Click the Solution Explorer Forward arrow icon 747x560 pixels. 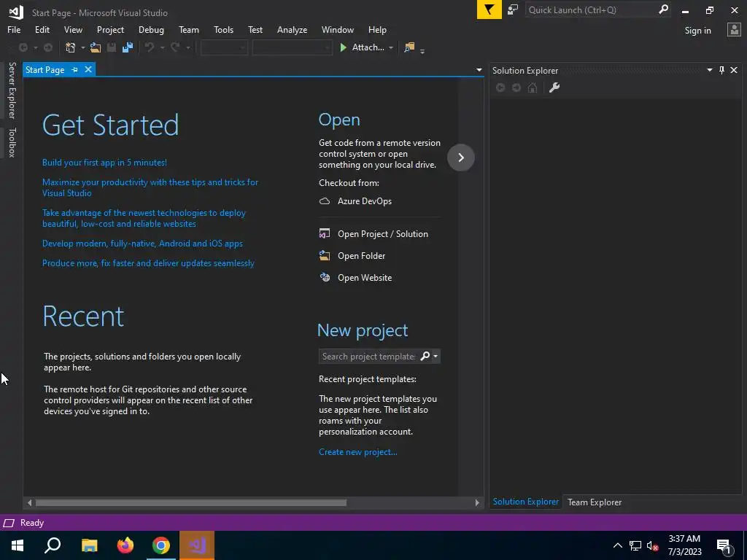pyautogui.click(x=516, y=87)
